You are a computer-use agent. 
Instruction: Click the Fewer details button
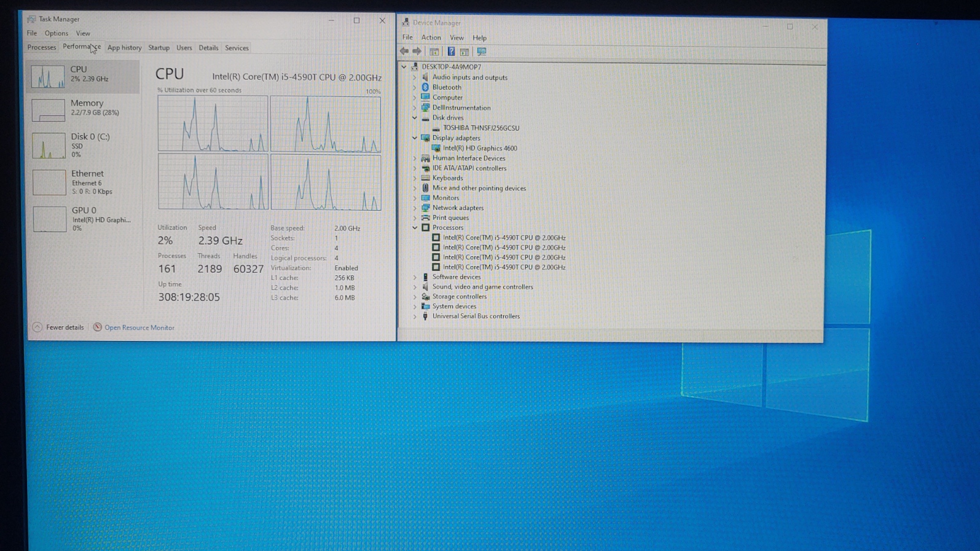coord(58,327)
